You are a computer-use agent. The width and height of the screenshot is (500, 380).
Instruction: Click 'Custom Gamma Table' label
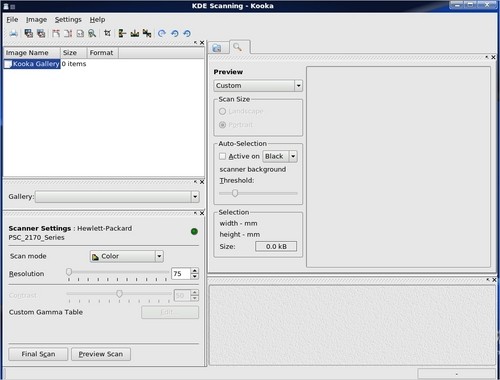[46, 312]
